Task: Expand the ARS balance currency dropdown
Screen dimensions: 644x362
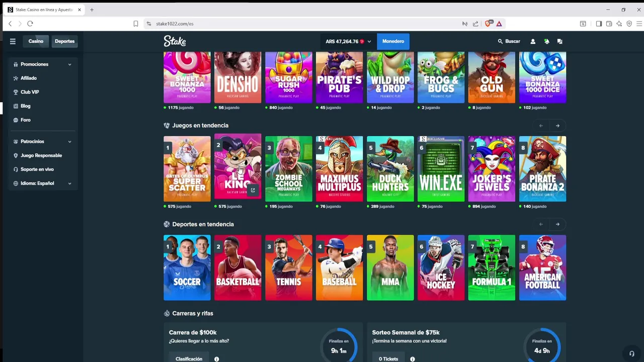Action: click(348, 41)
